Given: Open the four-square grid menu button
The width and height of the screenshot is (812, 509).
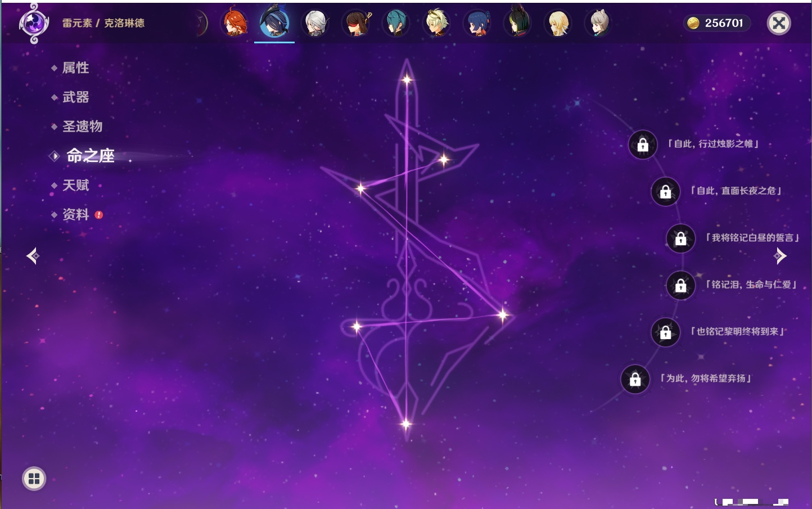Looking at the screenshot, I should coord(34,479).
